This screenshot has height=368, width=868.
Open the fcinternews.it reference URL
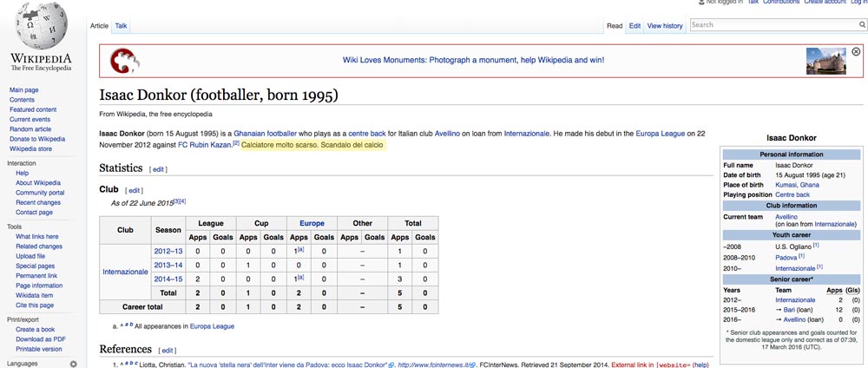tap(435, 365)
